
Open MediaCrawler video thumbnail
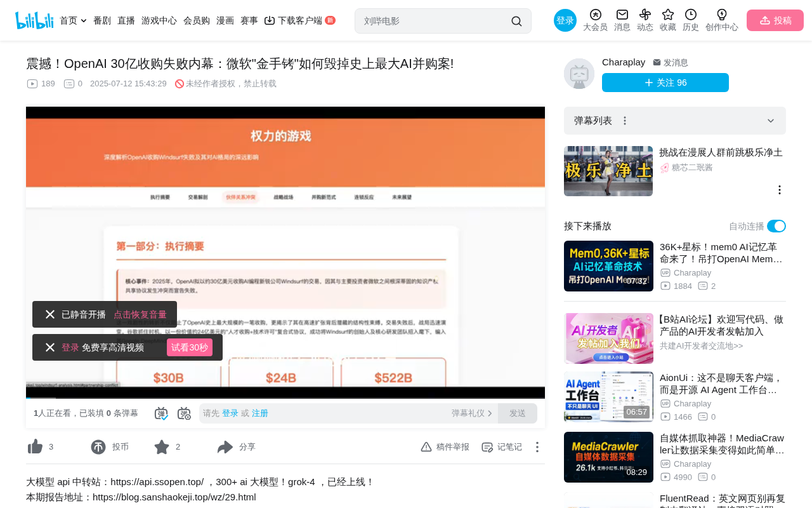pos(608,457)
